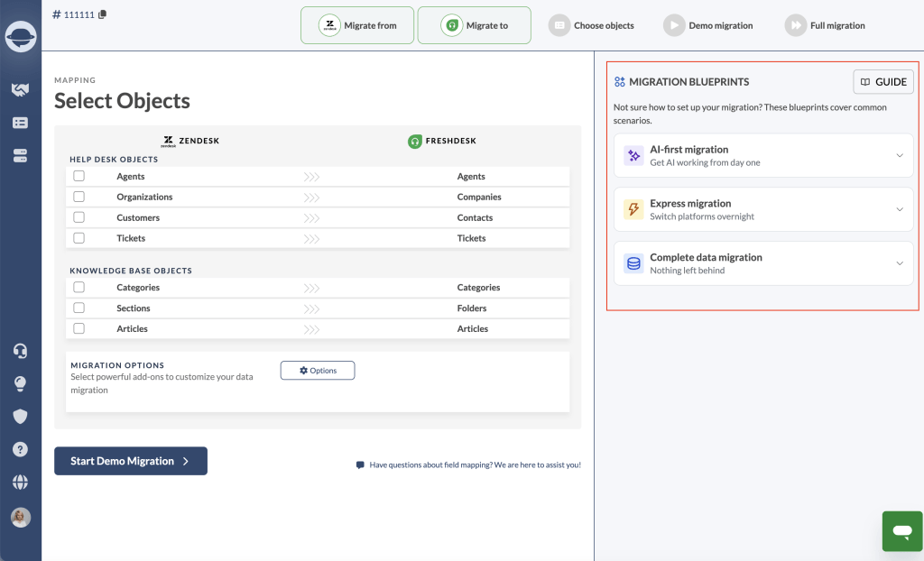This screenshot has height=561, width=924.
Task: Go to the Demo migration step
Action: pyautogui.click(x=707, y=25)
